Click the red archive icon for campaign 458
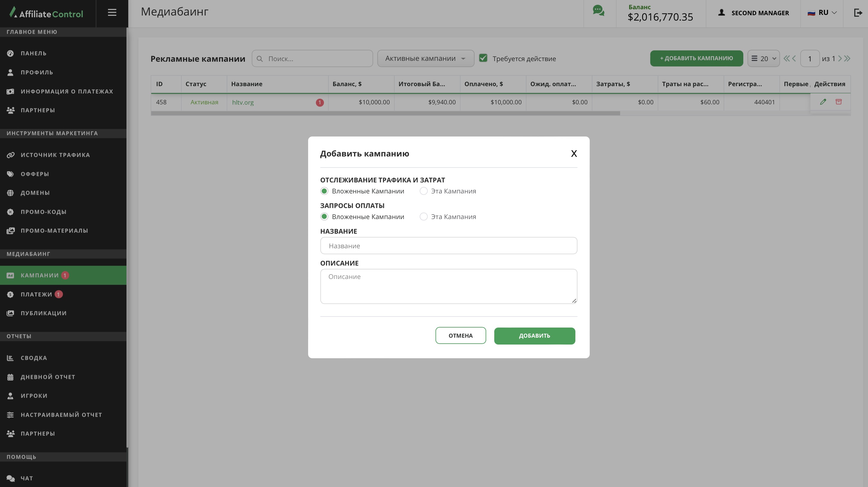868x487 pixels. (x=839, y=102)
